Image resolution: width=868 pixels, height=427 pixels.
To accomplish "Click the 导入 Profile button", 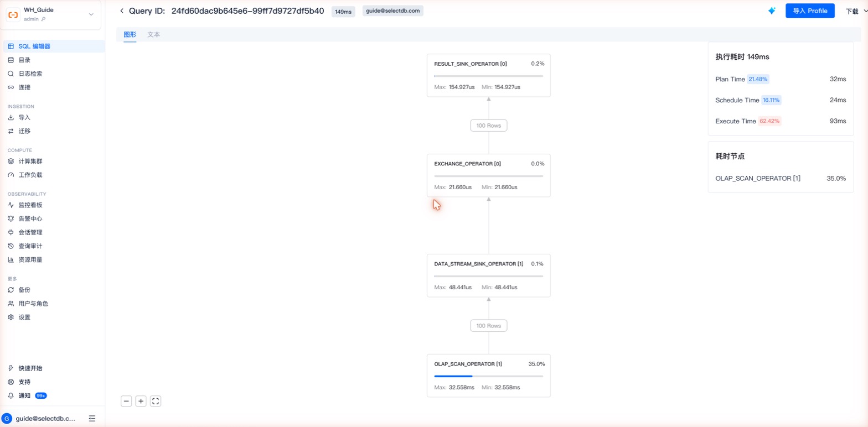I will point(810,11).
